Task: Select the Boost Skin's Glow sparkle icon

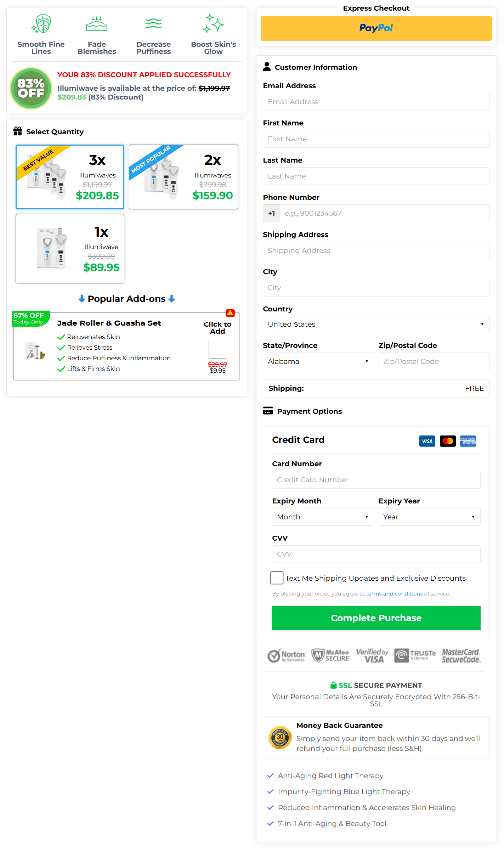Action: (x=213, y=23)
